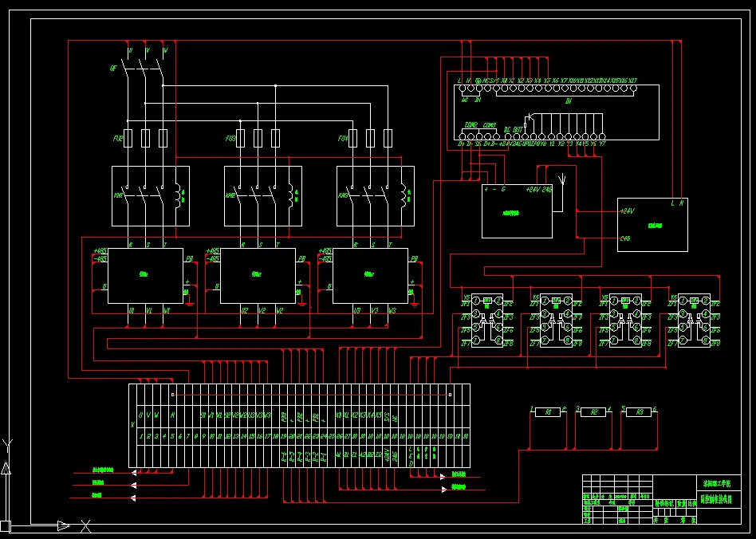
Task: Select the transistor symbol inside the PLC block
Action: click(x=529, y=117)
